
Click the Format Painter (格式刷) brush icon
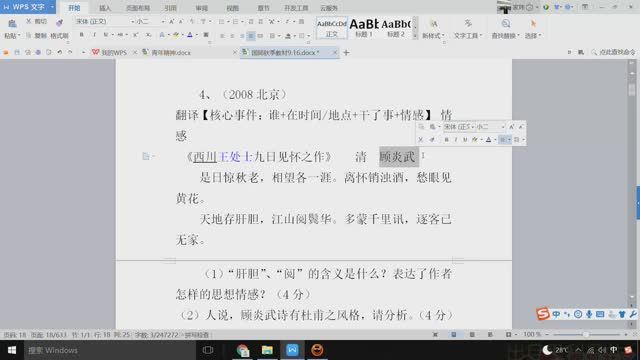coord(60,23)
